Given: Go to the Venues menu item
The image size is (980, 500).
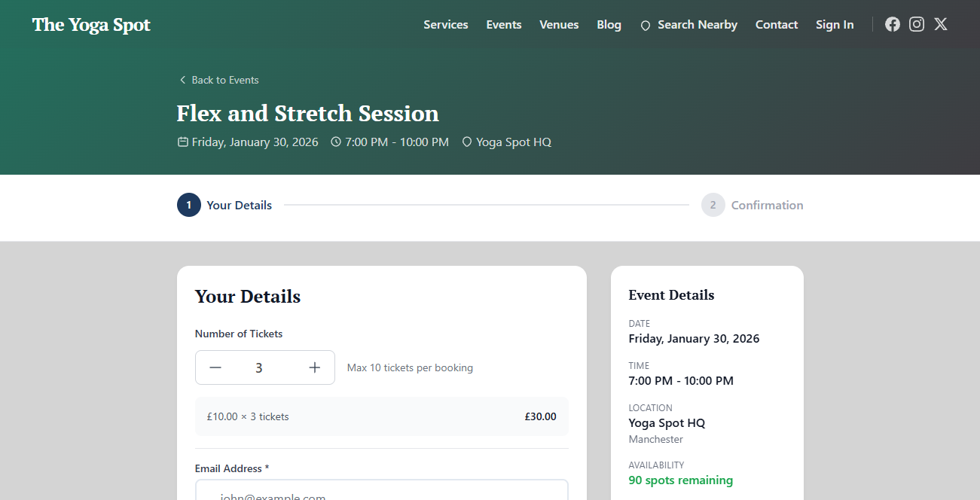Looking at the screenshot, I should [x=559, y=25].
